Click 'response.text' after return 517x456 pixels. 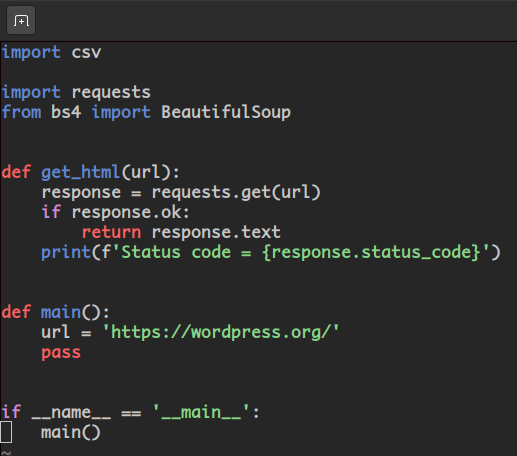pyautogui.click(x=216, y=232)
